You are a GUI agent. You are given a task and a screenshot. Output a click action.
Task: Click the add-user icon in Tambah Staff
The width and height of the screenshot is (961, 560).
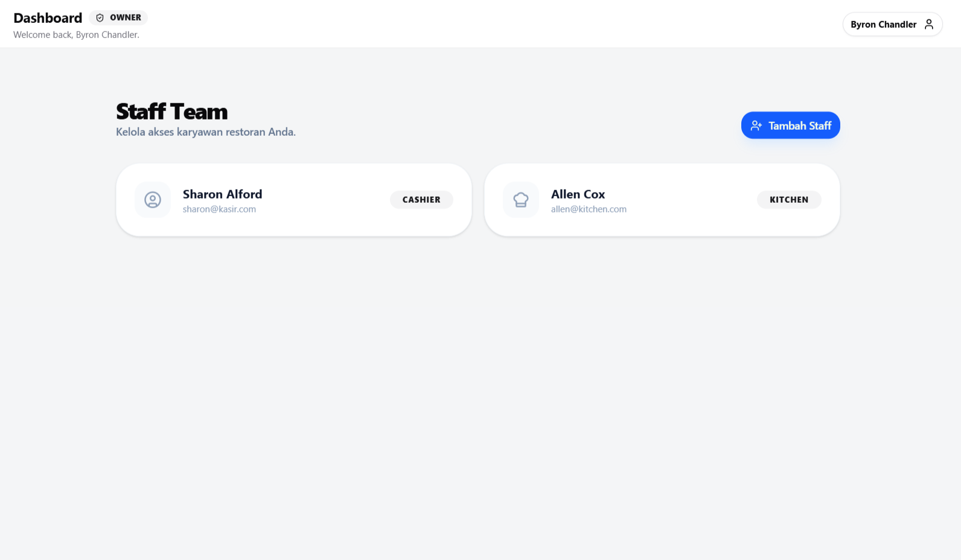756,126
